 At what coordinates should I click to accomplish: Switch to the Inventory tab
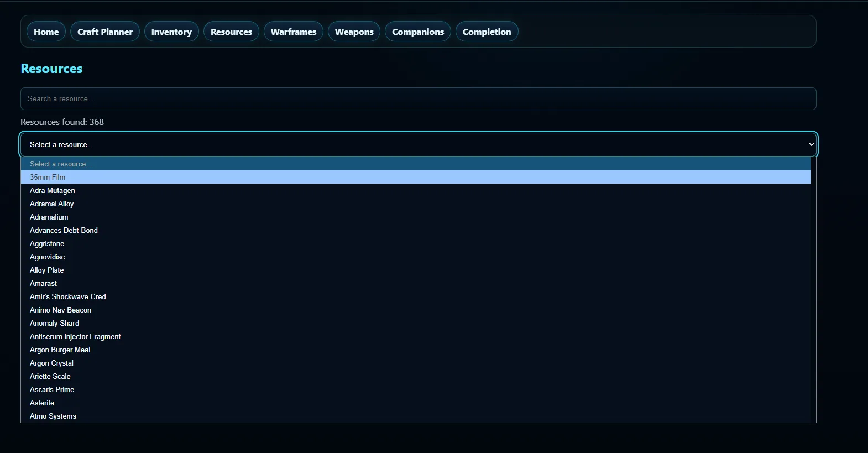tap(171, 32)
